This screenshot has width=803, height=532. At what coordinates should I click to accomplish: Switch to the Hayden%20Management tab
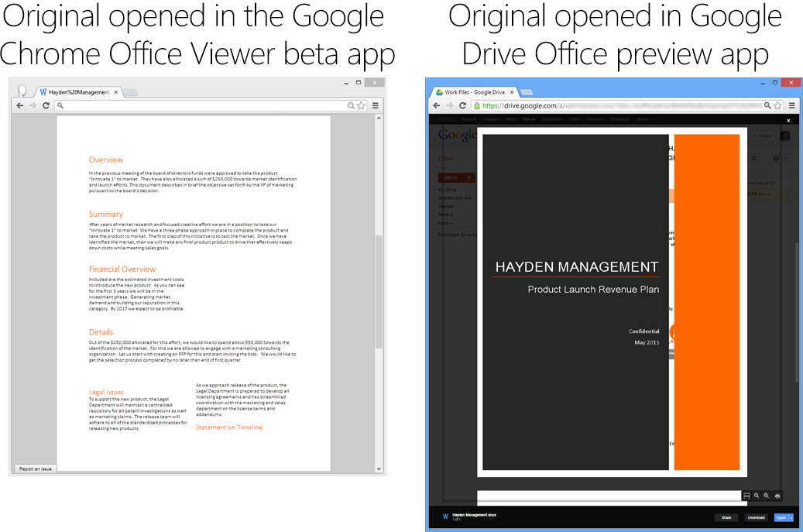(78, 92)
